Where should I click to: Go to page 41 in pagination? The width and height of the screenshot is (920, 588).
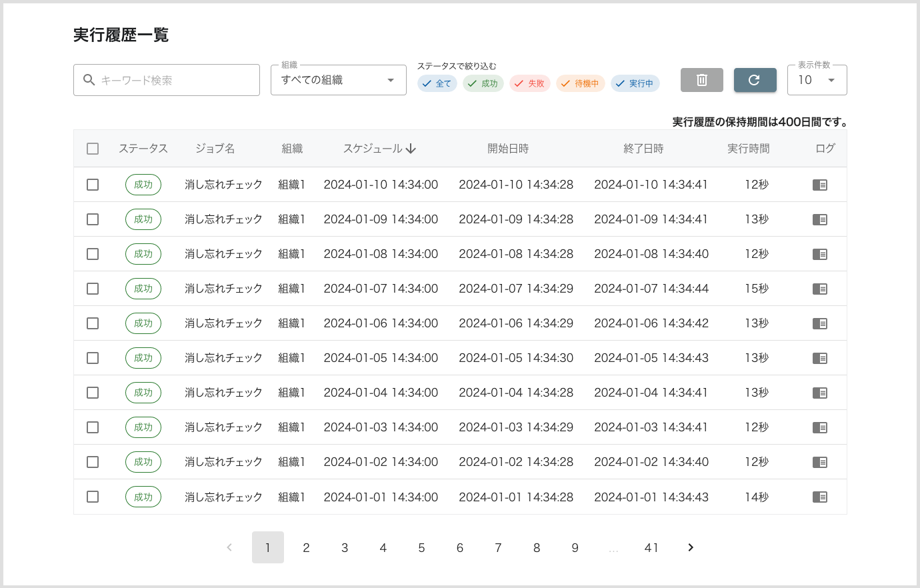coord(651,547)
